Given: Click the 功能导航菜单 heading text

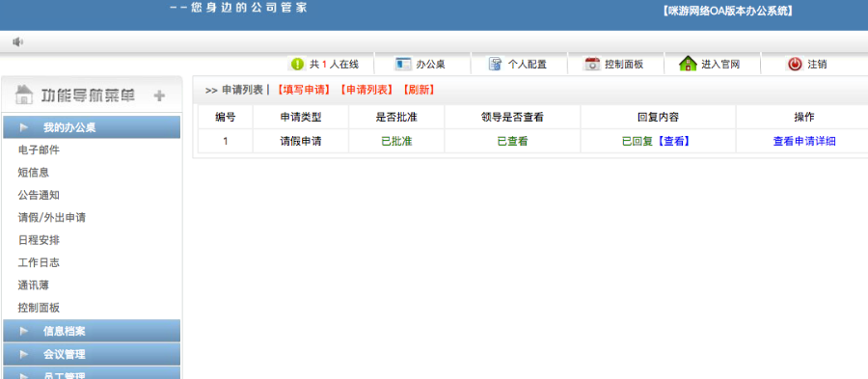Looking at the screenshot, I should pos(89,95).
